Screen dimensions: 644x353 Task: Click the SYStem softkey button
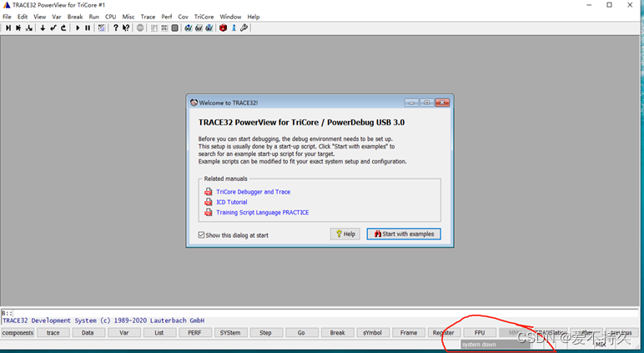pos(230,332)
